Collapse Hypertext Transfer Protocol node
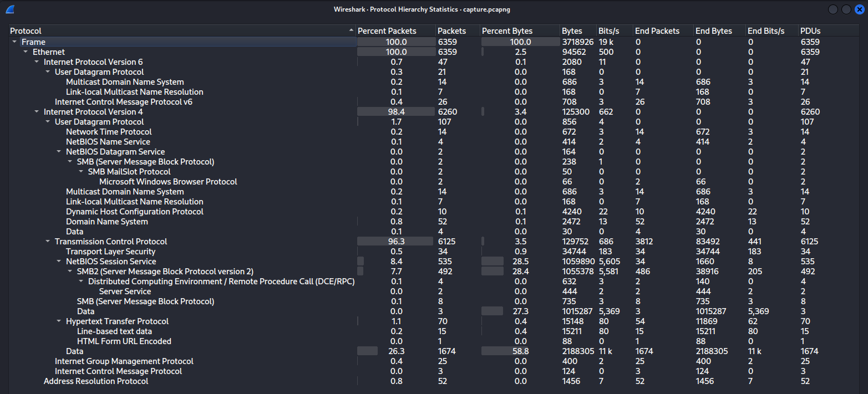The image size is (868, 394). click(59, 321)
